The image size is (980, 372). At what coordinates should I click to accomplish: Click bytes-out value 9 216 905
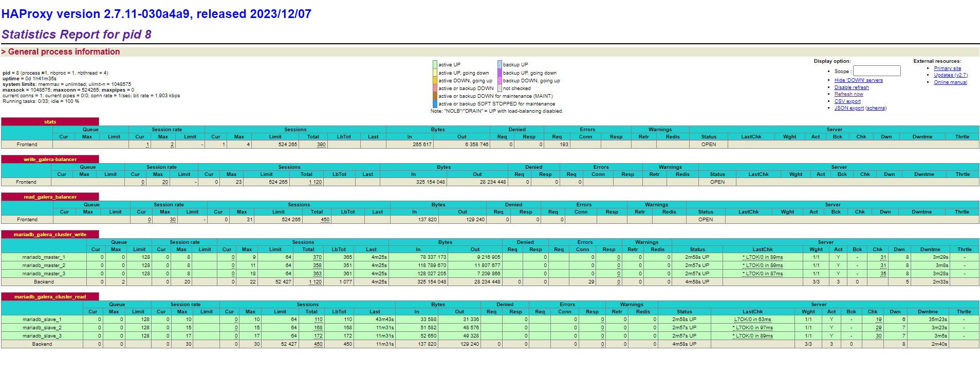click(x=489, y=257)
